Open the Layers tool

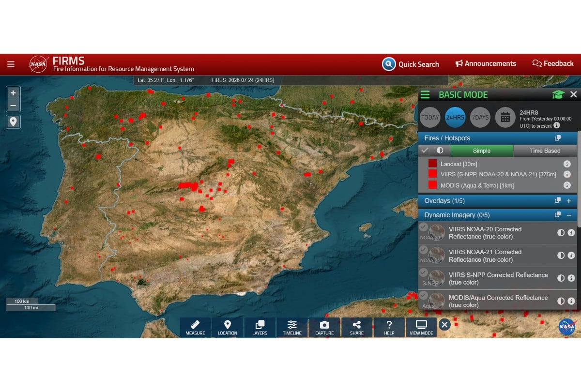[x=260, y=328]
